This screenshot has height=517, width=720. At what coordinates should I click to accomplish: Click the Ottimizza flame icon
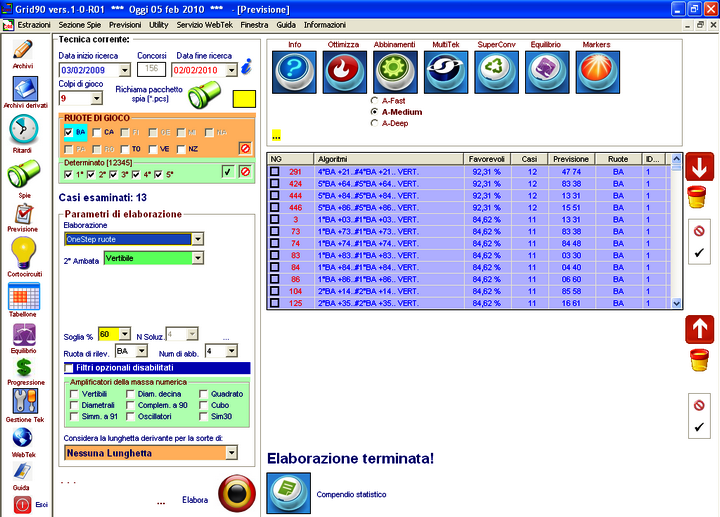(x=344, y=72)
